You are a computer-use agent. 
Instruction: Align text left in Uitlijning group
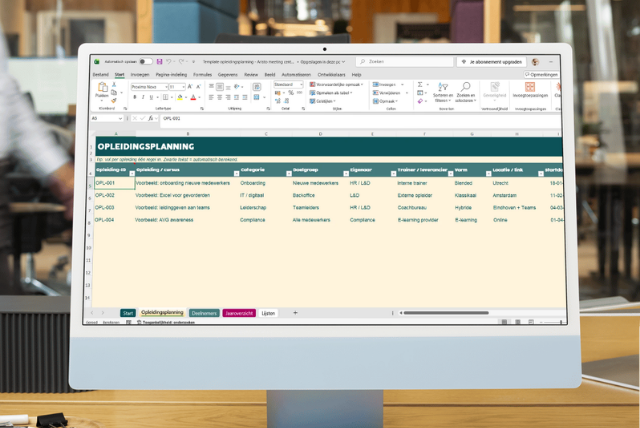(x=211, y=97)
